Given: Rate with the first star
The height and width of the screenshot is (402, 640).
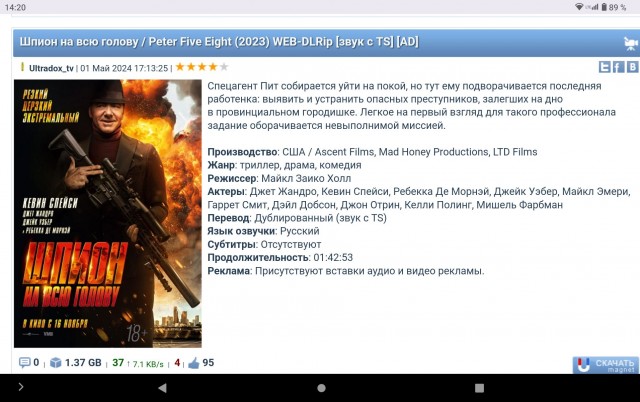Looking at the screenshot, I should pos(180,67).
